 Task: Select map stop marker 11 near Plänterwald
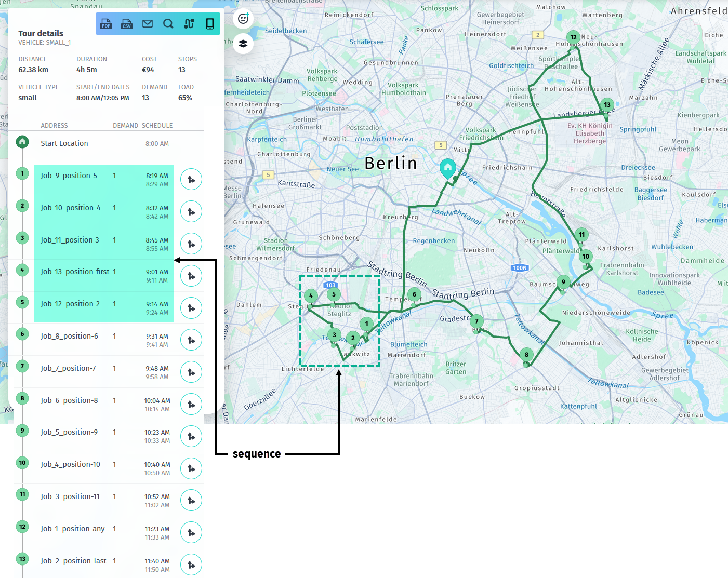coord(581,235)
